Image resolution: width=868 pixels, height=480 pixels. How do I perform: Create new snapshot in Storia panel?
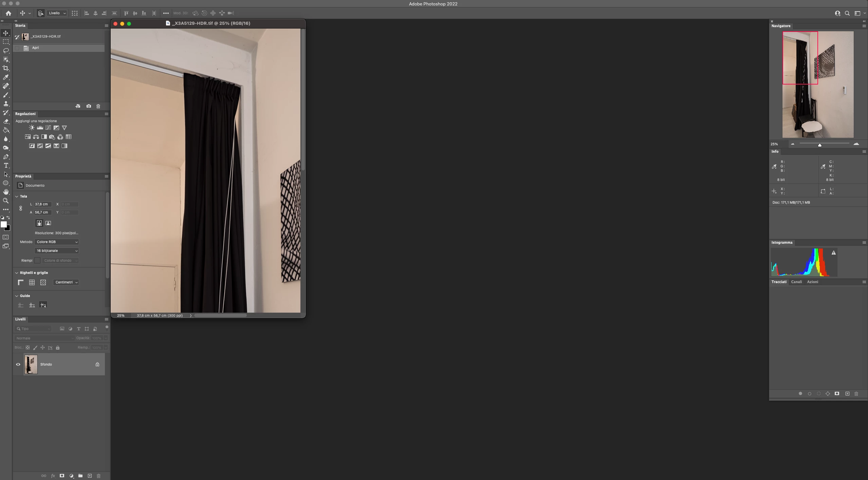pos(89,106)
